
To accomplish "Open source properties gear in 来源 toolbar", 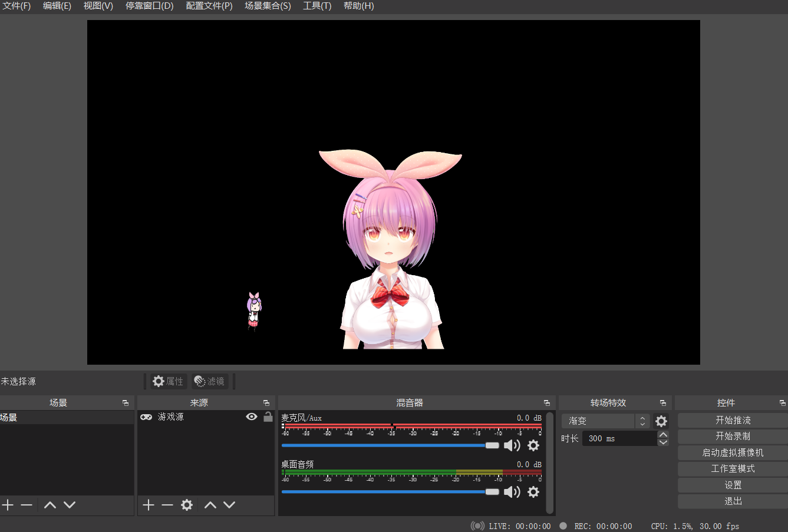I will point(187,505).
